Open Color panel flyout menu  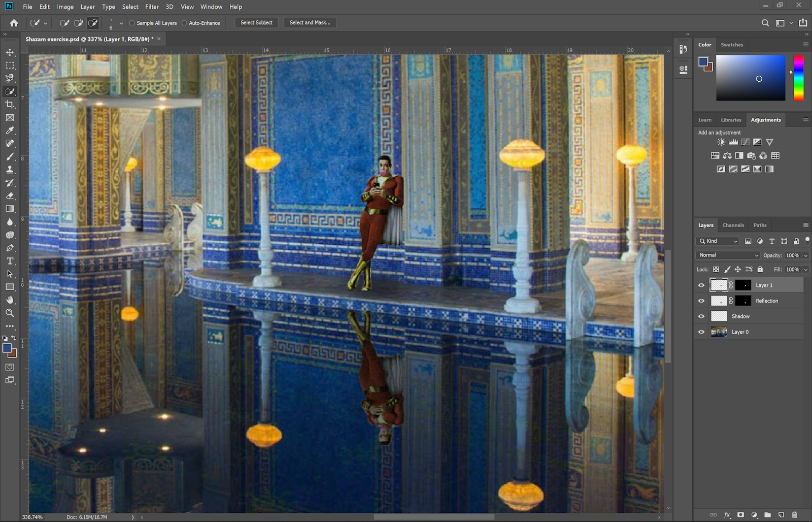pyautogui.click(x=805, y=45)
